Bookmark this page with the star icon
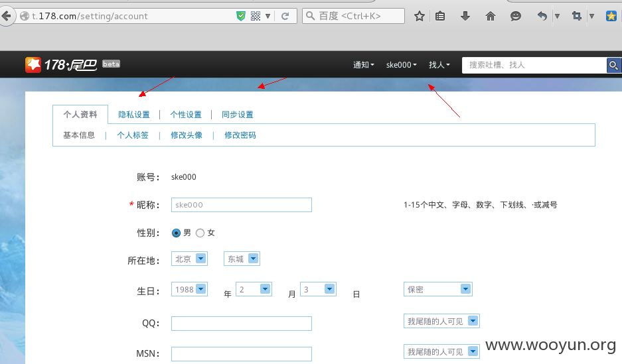This screenshot has width=622, height=364. (x=420, y=16)
